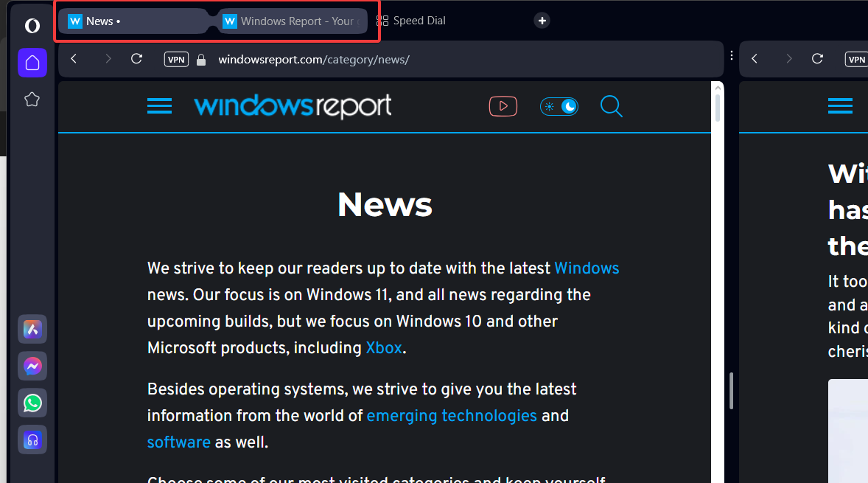Click the VPN badge in left address bar
This screenshot has width=868, height=483.
click(176, 59)
